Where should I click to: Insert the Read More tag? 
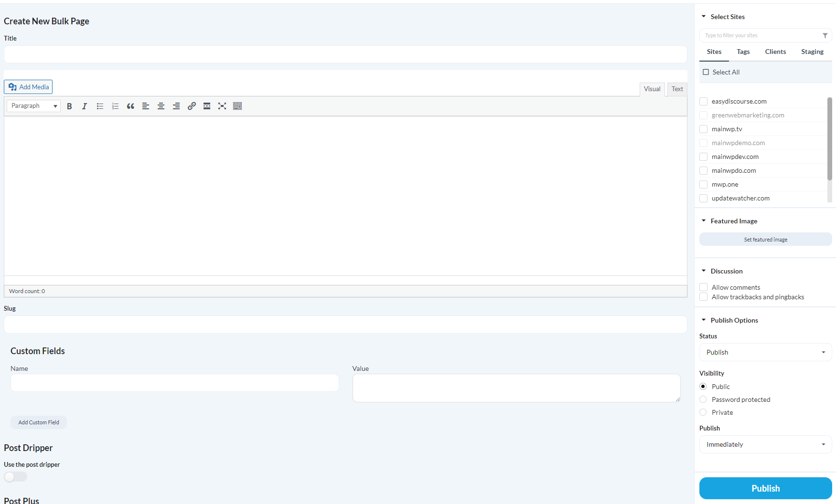click(207, 106)
